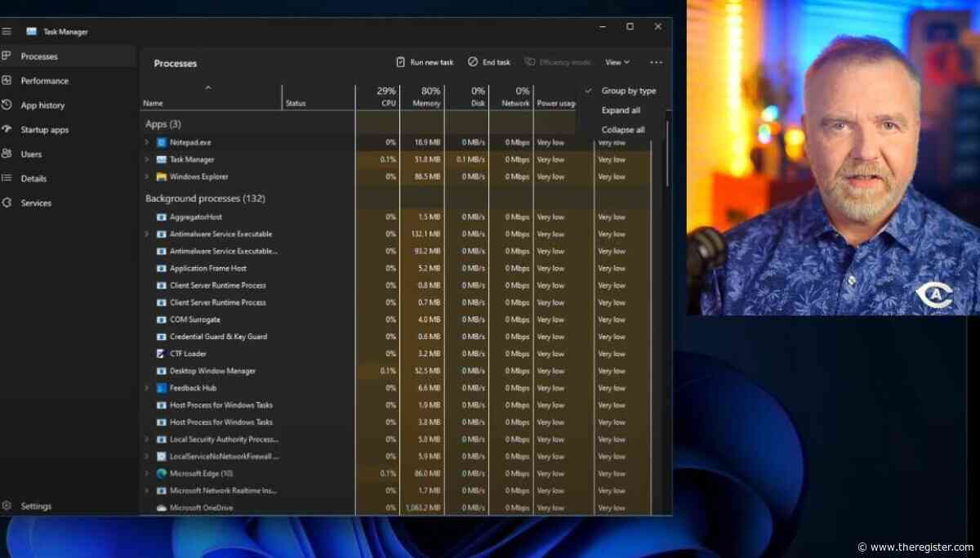Click the Background processes (132) heading
The width and height of the screenshot is (980, 558).
[205, 199]
